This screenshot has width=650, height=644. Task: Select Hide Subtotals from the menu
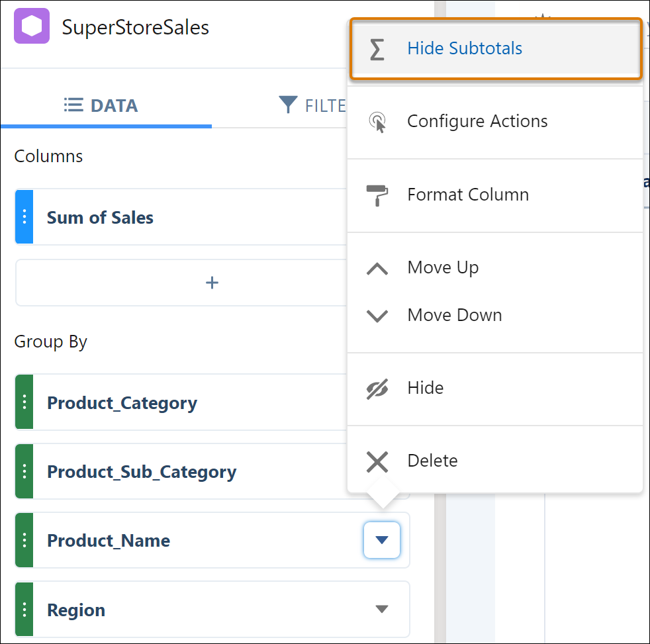point(465,49)
